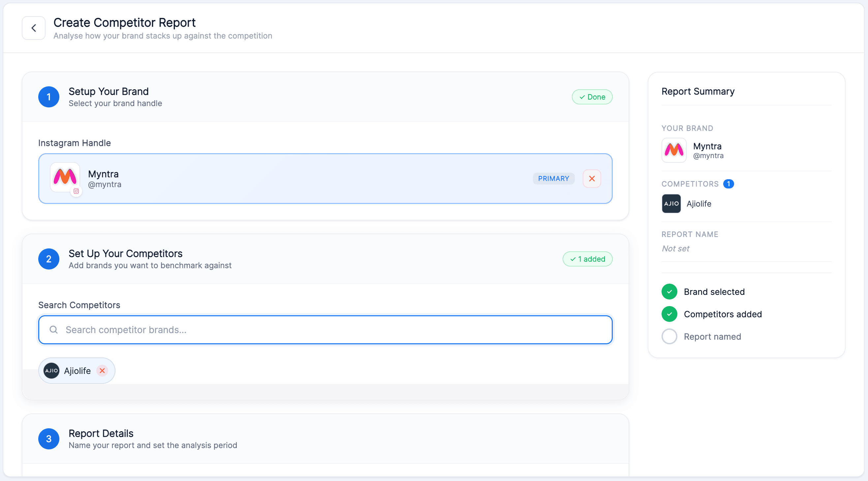Click the Competitors added green checkmark

(x=669, y=314)
